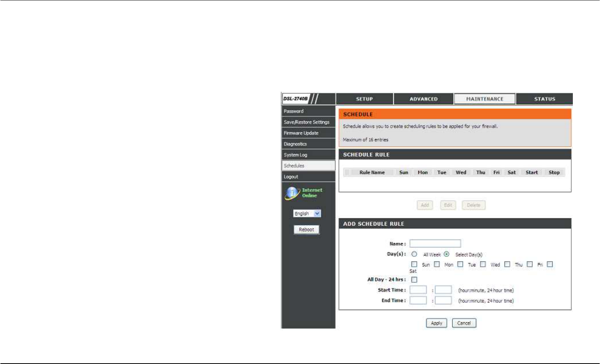The width and height of the screenshot is (600, 364).
Task: Switch to the MAINTENANCE tab
Action: pos(485,99)
